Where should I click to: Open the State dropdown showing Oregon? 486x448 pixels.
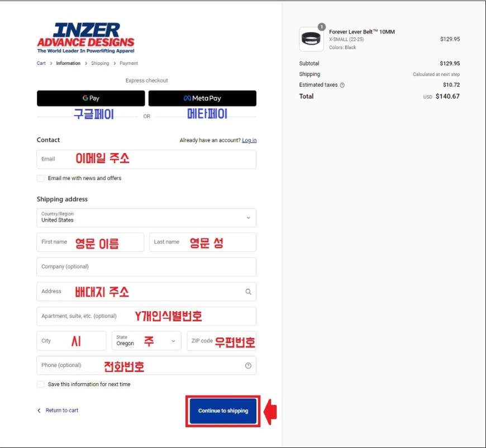pos(146,341)
